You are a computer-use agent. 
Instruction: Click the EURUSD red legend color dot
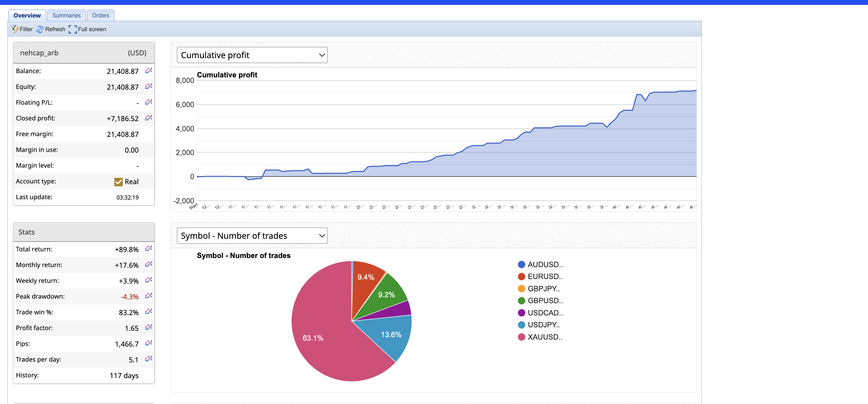coord(521,277)
